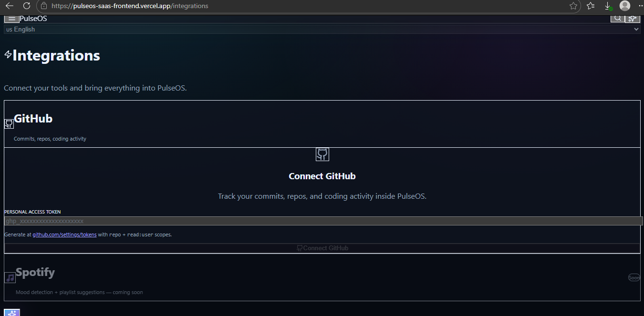644x316 pixels.
Task: Click the Soon badge on Spotify
Action: point(634,277)
